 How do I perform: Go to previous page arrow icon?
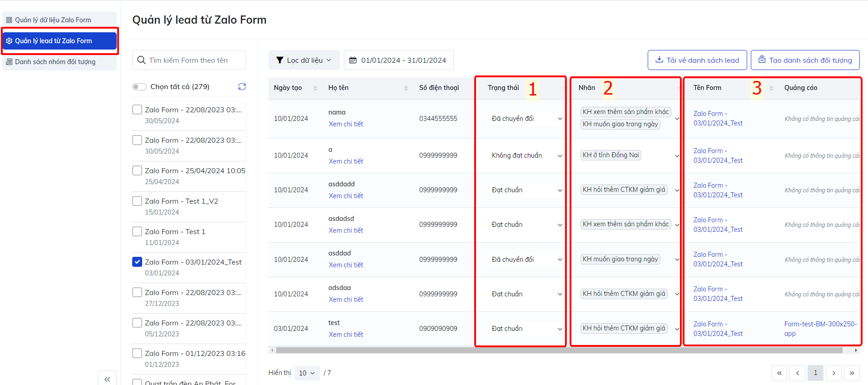pos(797,373)
